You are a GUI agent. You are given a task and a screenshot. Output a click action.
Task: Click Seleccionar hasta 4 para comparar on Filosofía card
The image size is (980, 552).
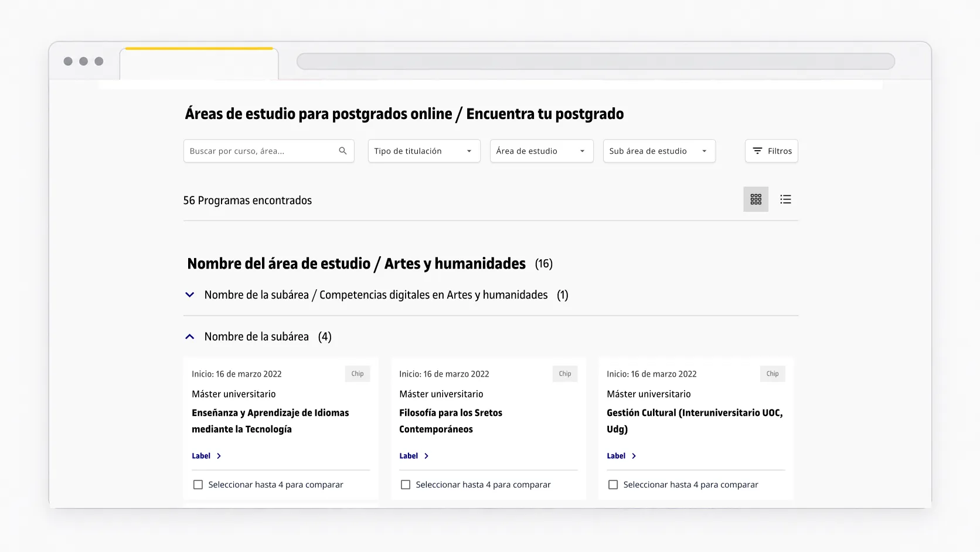484,485
